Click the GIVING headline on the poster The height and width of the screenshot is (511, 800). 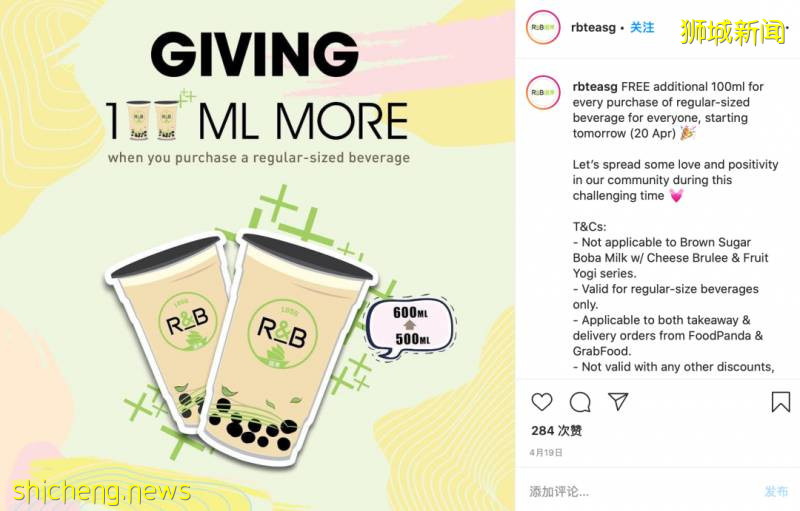(255, 54)
